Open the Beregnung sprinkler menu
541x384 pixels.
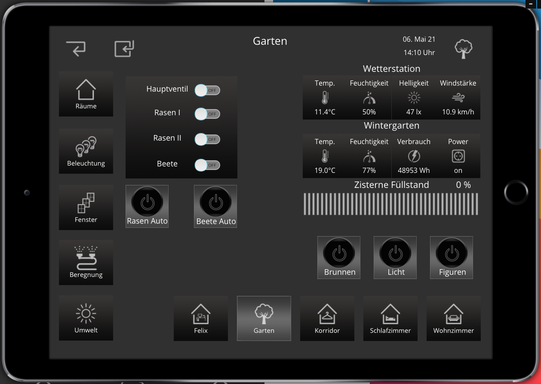[86, 262]
